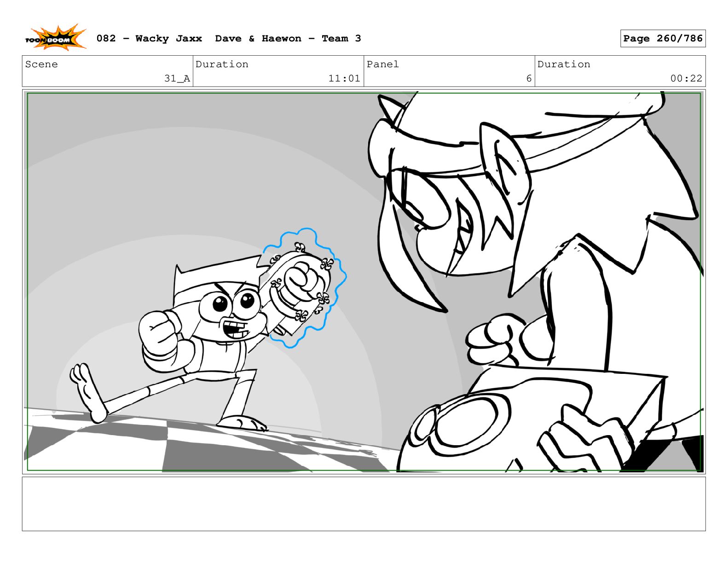This screenshot has width=728, height=564.
Task: Click the 'Panel' label
Action: pyautogui.click(x=382, y=64)
